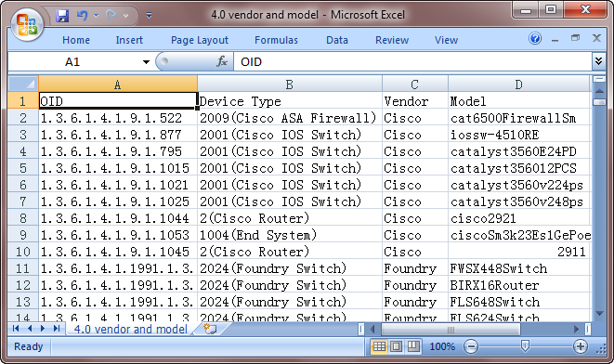The height and width of the screenshot is (364, 614).
Task: Select the Model header cell
Action: point(518,101)
